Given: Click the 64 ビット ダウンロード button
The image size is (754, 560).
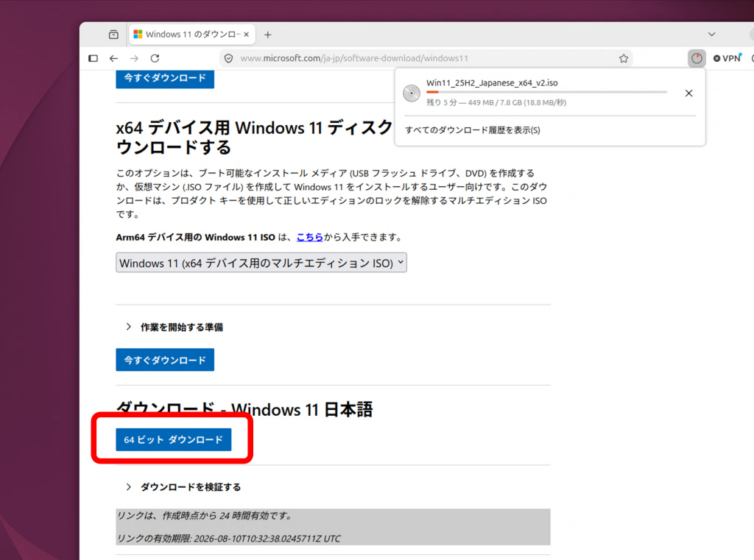Looking at the screenshot, I should tap(174, 439).
